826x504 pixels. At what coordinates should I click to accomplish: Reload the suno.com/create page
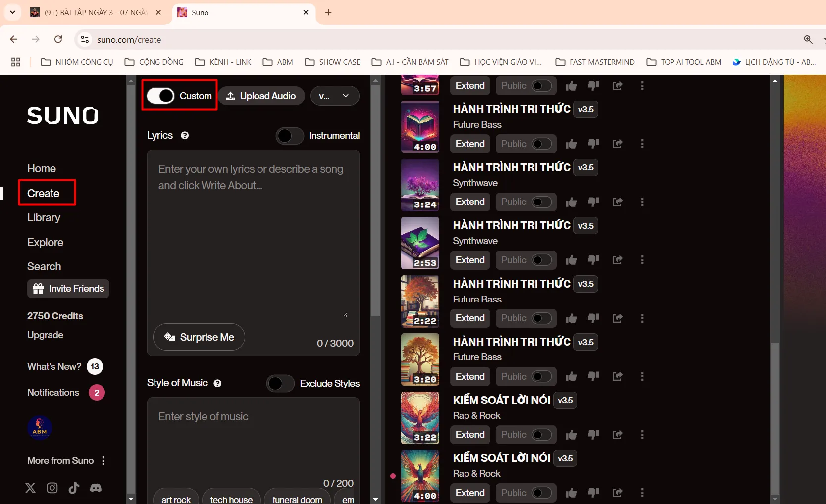coord(58,39)
